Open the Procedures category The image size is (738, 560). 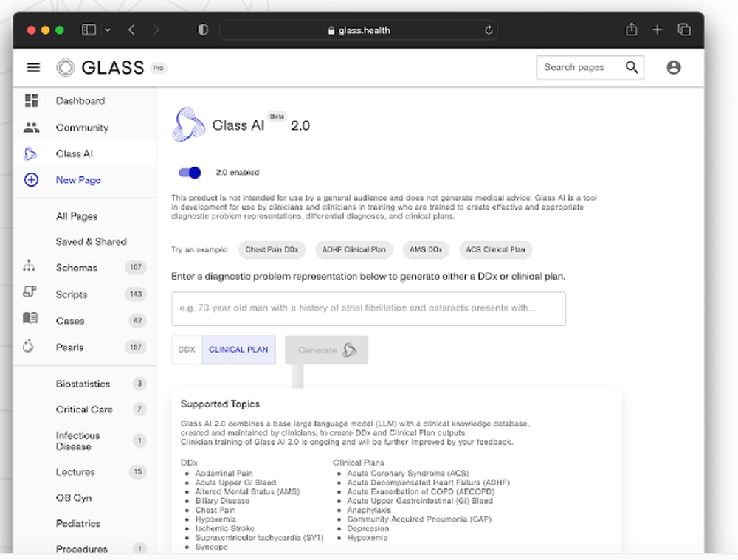85,549
